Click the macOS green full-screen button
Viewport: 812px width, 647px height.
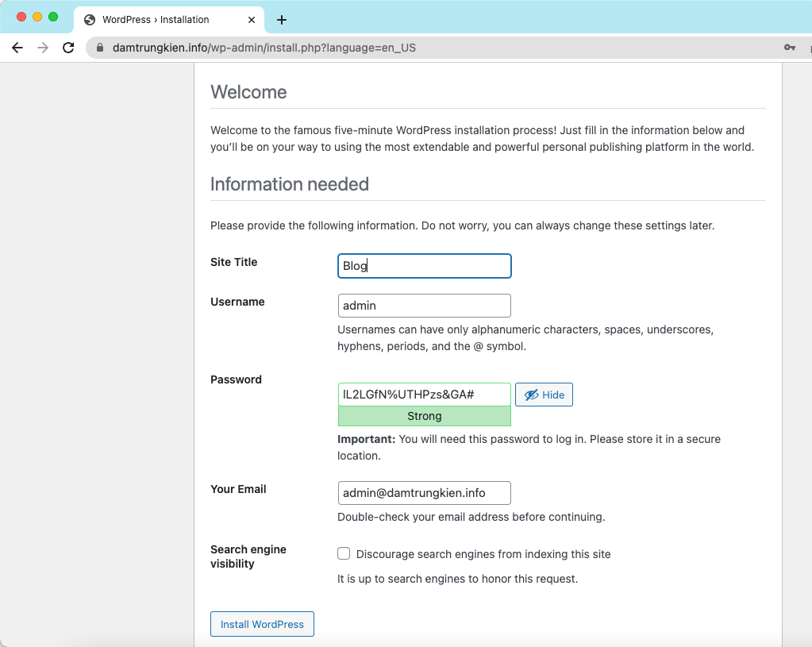point(53,17)
